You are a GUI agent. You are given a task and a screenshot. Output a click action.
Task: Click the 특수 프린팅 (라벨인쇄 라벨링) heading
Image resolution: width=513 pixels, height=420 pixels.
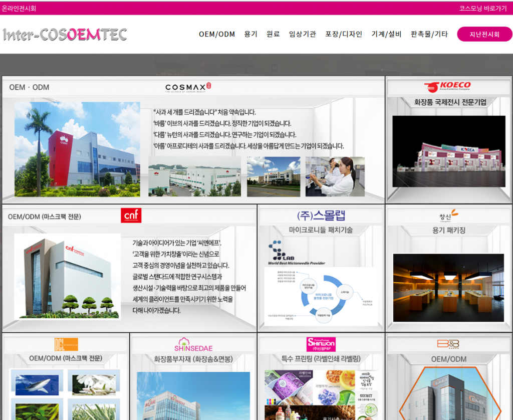coord(321,359)
